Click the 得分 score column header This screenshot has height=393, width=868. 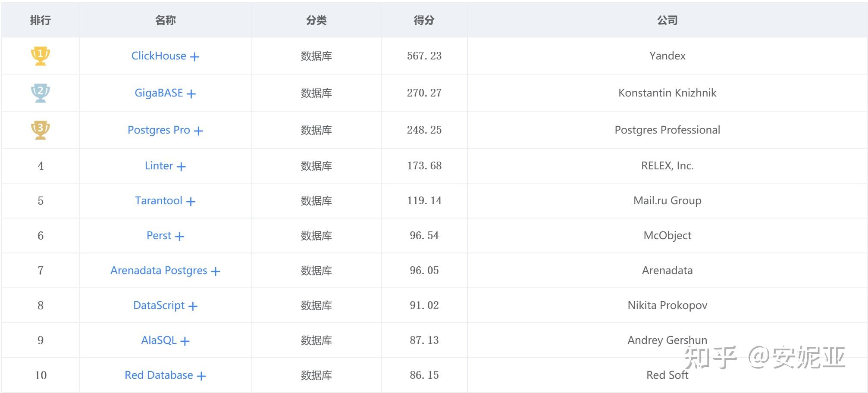click(x=424, y=20)
